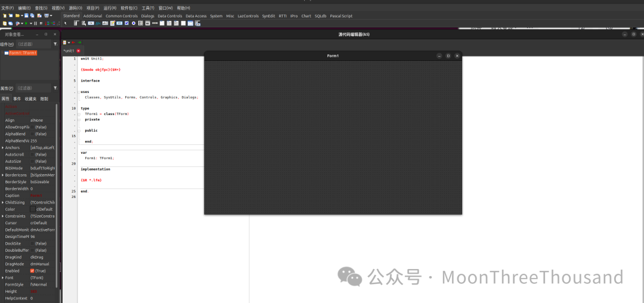Pick the TRadioButton component in the palette

click(x=134, y=23)
